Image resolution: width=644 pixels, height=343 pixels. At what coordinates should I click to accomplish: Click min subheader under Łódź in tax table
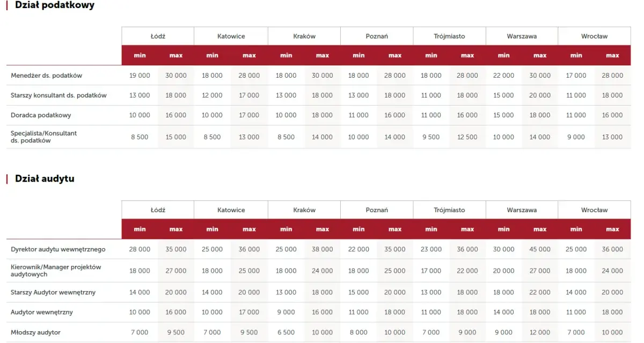(140, 55)
